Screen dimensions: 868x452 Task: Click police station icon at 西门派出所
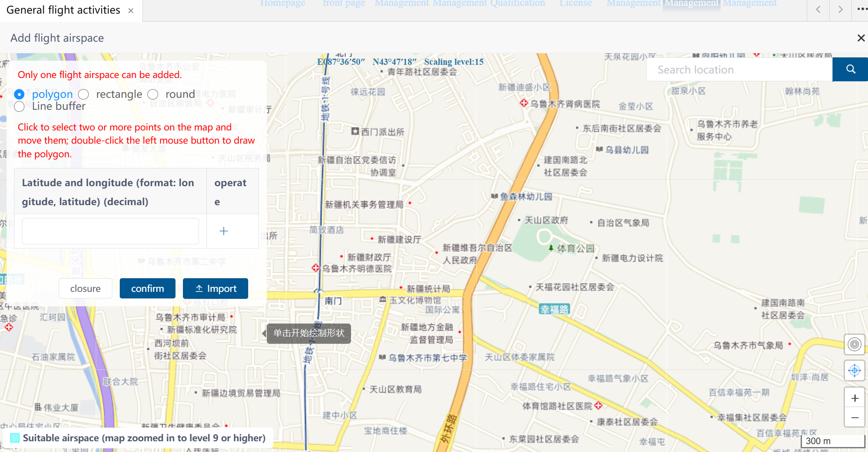pos(355,131)
